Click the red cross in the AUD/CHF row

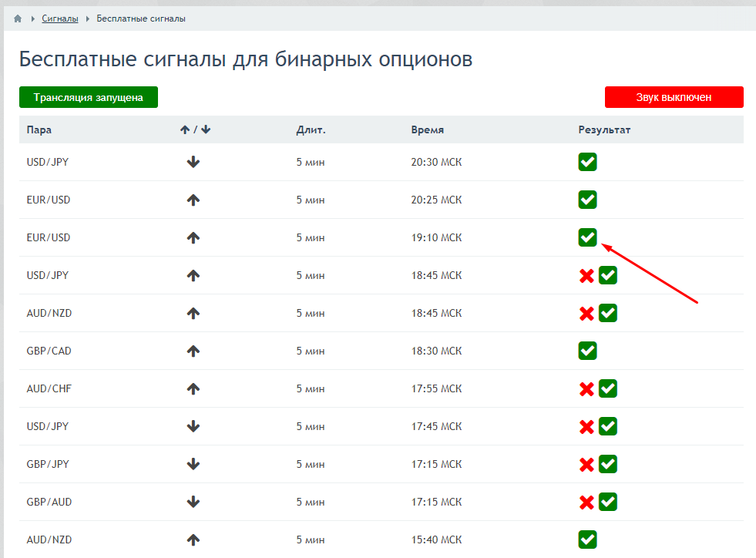[x=586, y=388]
